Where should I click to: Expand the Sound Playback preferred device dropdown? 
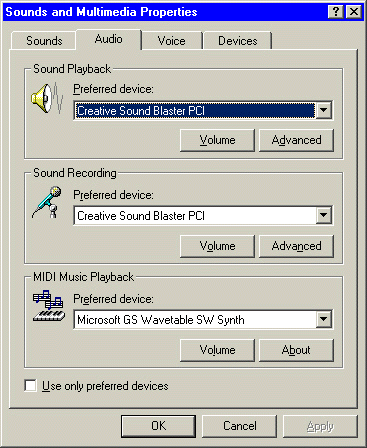tap(323, 111)
